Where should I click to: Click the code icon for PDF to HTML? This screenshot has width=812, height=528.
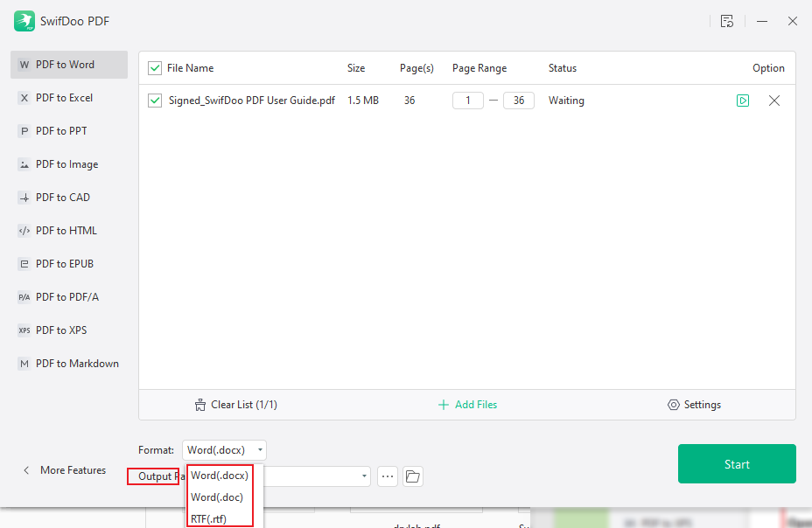24,231
